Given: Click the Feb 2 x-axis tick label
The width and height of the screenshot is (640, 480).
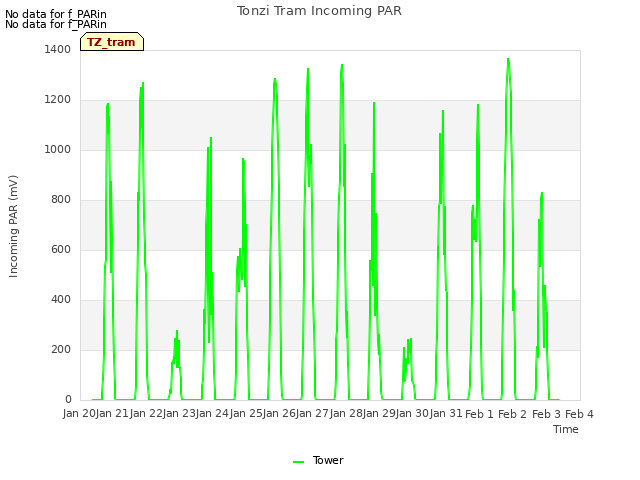Looking at the screenshot, I should (513, 414).
